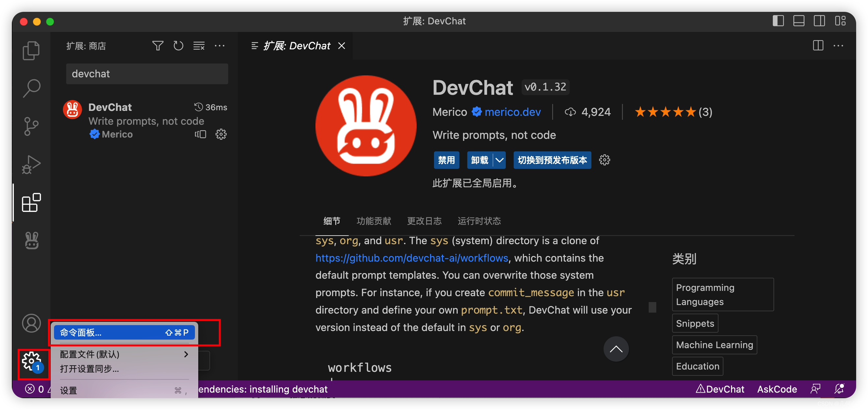
Task: Filter extensions with the funnel icon
Action: pos(158,46)
